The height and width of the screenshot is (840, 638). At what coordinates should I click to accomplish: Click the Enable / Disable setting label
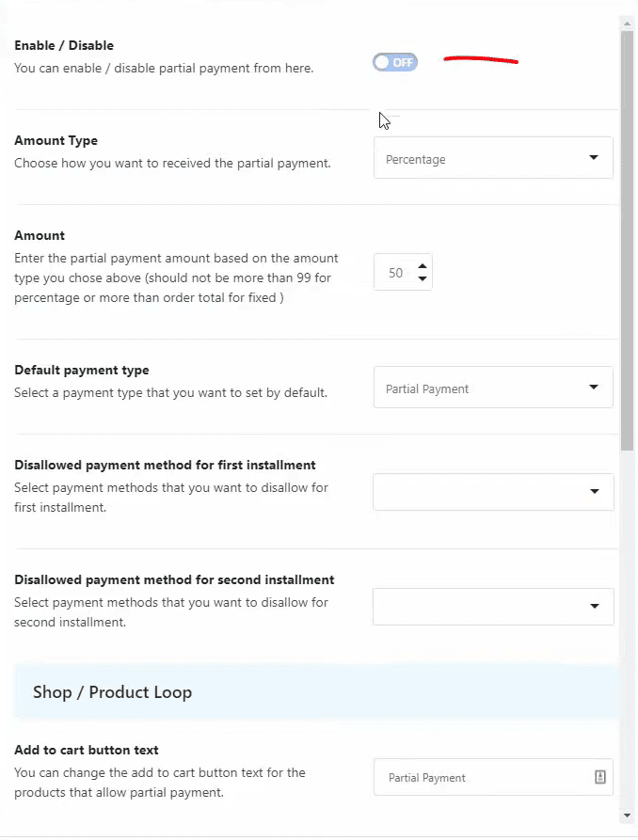[63, 45]
